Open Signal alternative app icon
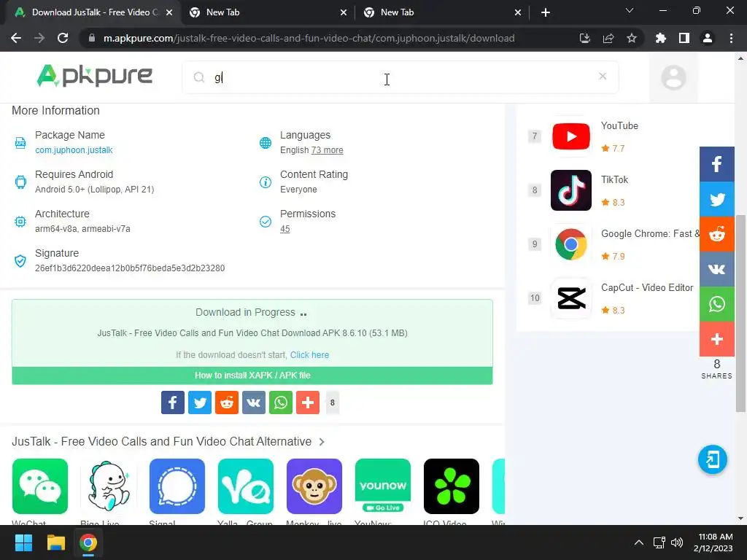Image resolution: width=747 pixels, height=560 pixels. (177, 486)
